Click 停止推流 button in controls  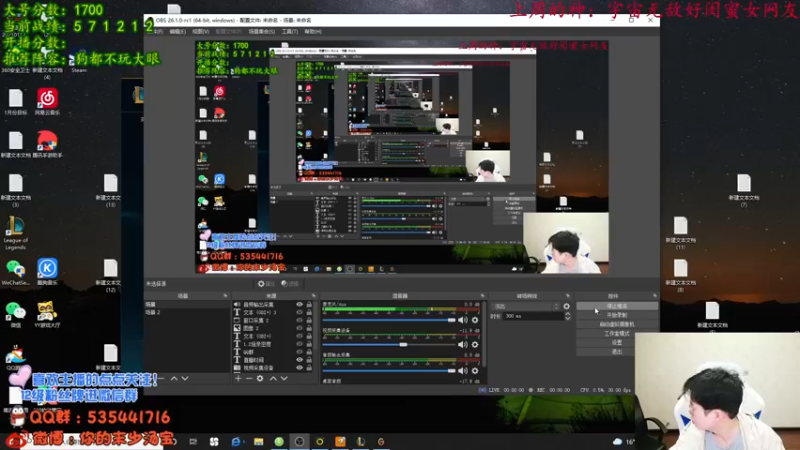pyautogui.click(x=617, y=306)
